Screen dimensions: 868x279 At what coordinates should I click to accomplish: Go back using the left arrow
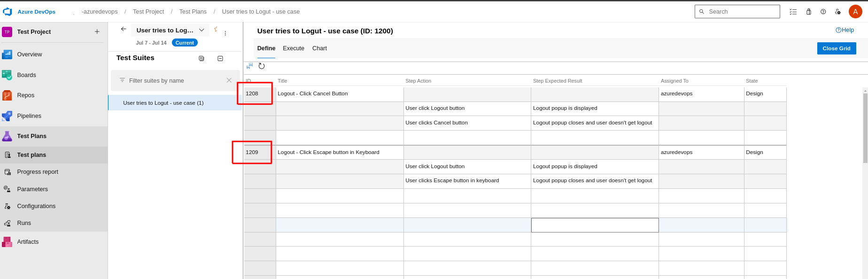[x=124, y=29]
